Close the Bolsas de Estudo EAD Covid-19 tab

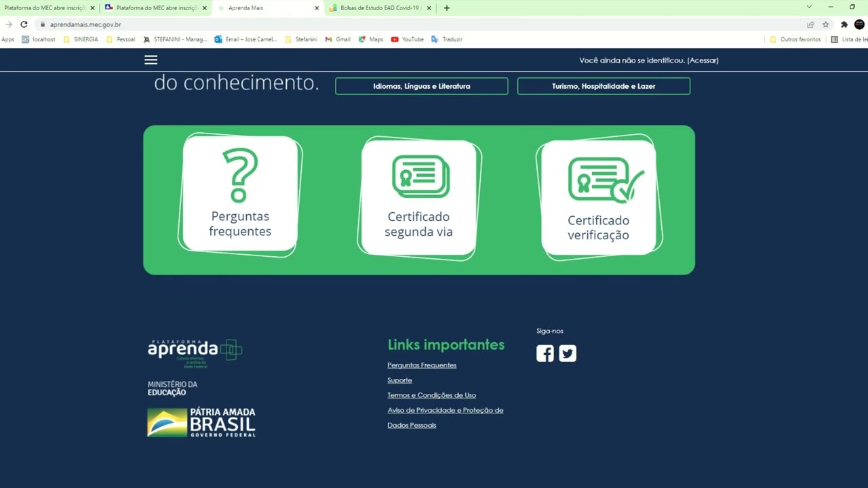coord(429,8)
